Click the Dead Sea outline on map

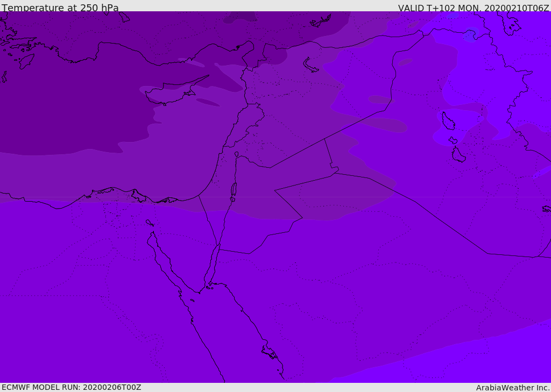234,192
